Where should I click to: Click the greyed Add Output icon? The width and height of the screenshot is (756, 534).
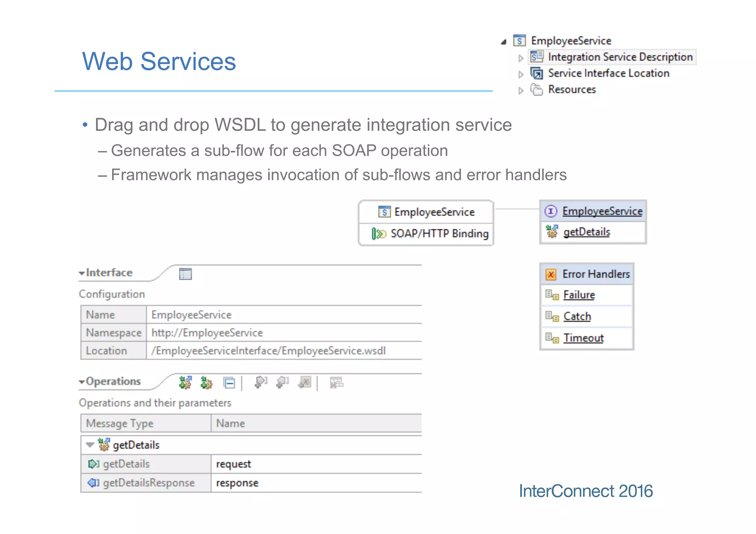(x=282, y=382)
